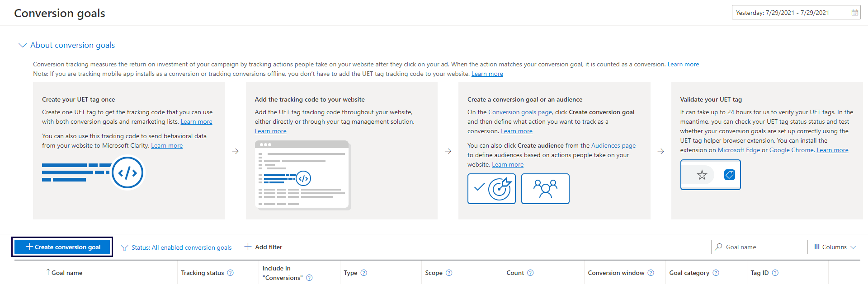This screenshot has height=284, width=868.
Task: Click the calendar icon in date range box
Action: point(854,13)
